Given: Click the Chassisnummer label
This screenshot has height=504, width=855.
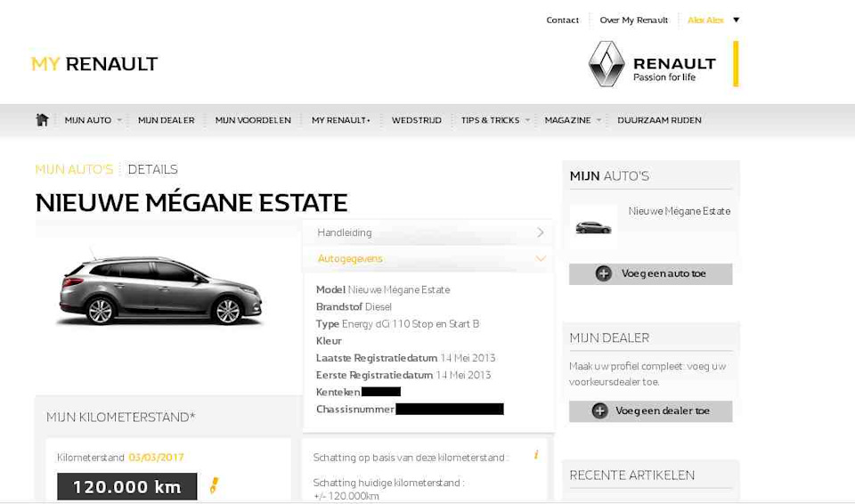Looking at the screenshot, I should point(355,409).
